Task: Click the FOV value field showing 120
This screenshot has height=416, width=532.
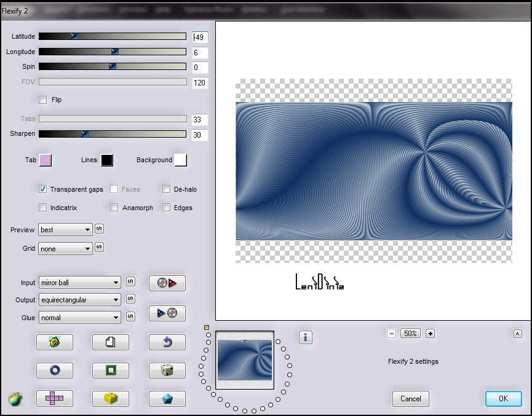Action: [x=200, y=83]
